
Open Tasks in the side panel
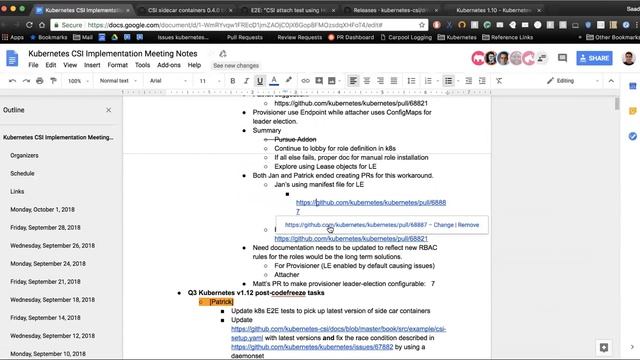tap(633, 136)
